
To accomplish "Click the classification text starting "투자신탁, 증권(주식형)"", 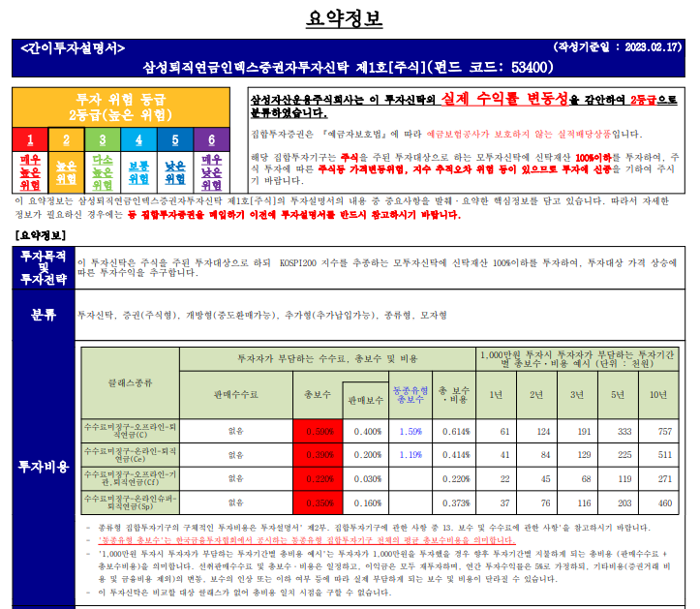I will point(262,315).
